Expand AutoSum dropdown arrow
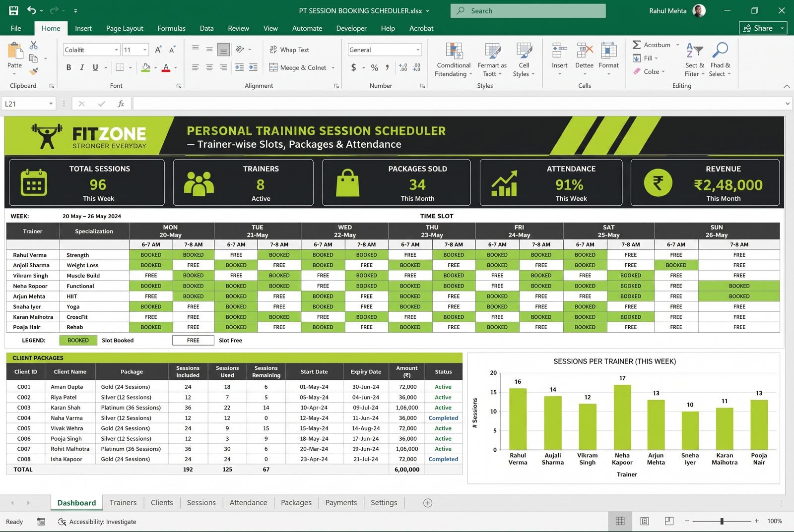This screenshot has height=532, width=794. pos(678,45)
